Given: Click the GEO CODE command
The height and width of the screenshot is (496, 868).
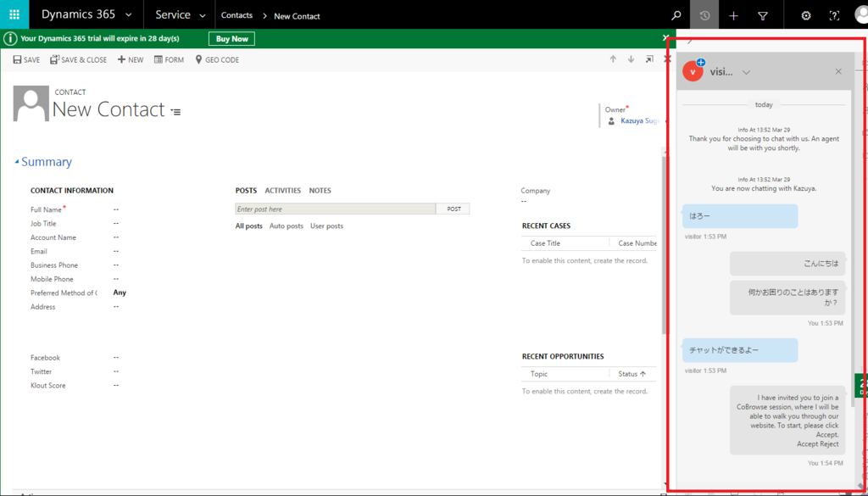Looking at the screenshot, I should [x=217, y=60].
